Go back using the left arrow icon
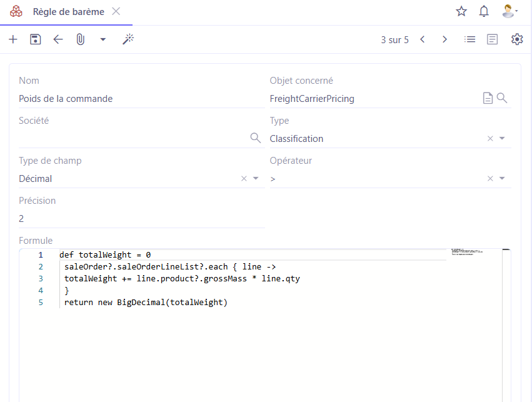 (58, 39)
